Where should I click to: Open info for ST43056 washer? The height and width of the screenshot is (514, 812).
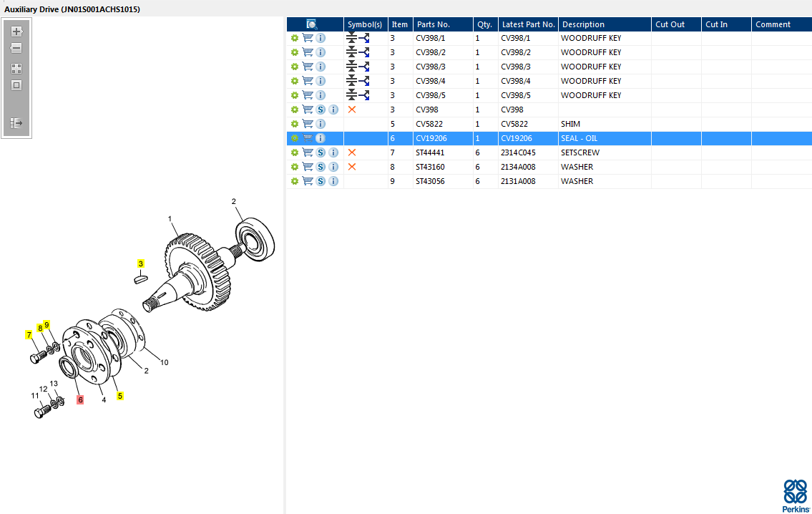[x=333, y=181]
